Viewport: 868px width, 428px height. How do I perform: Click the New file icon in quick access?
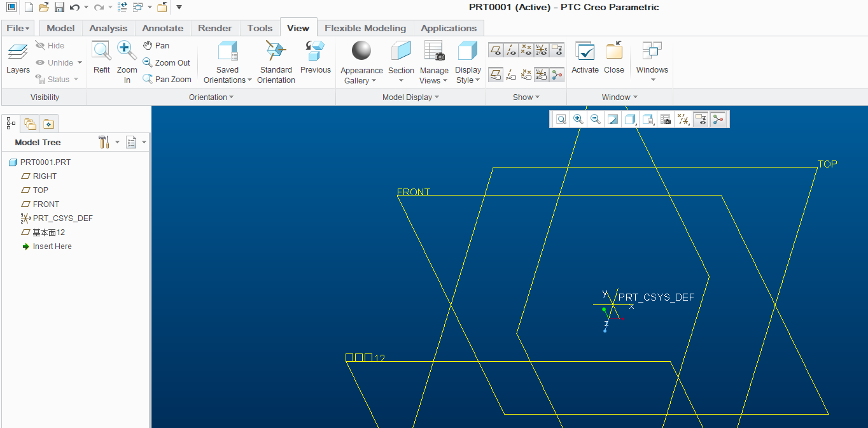(29, 7)
